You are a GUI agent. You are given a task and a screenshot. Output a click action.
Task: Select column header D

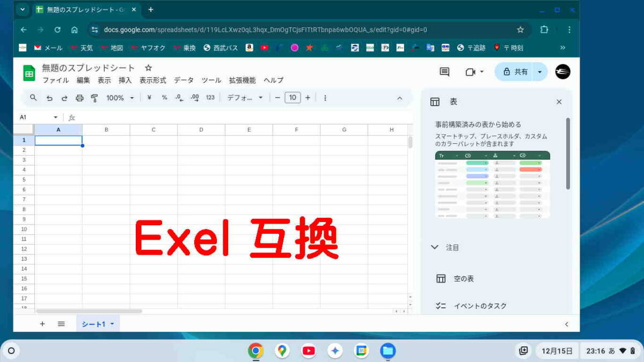(201, 130)
